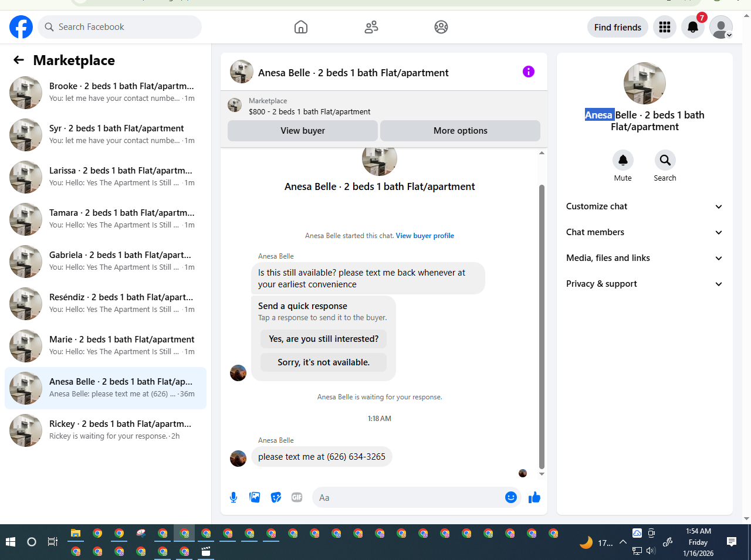Click the $800 Marketplace listing banner
Viewport: 751px width, 560px height.
coord(384,106)
